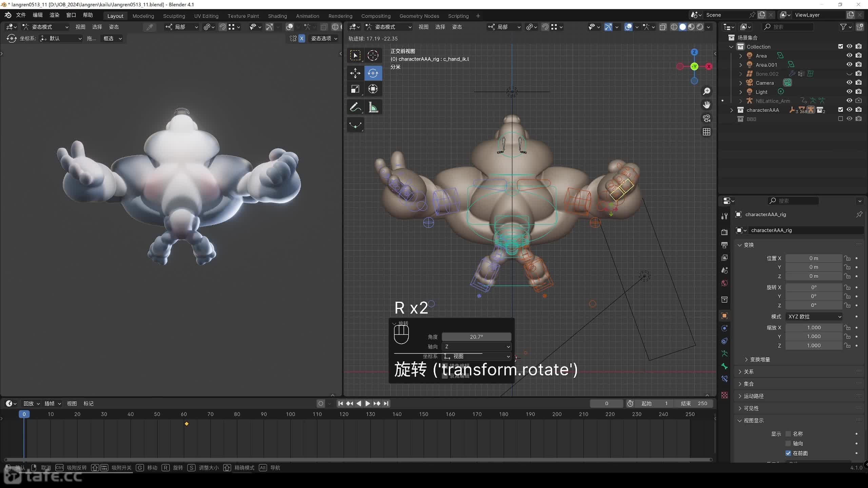This screenshot has height=488, width=868.
Task: Open Pose Mode dropdown in right viewport
Action: click(389, 27)
